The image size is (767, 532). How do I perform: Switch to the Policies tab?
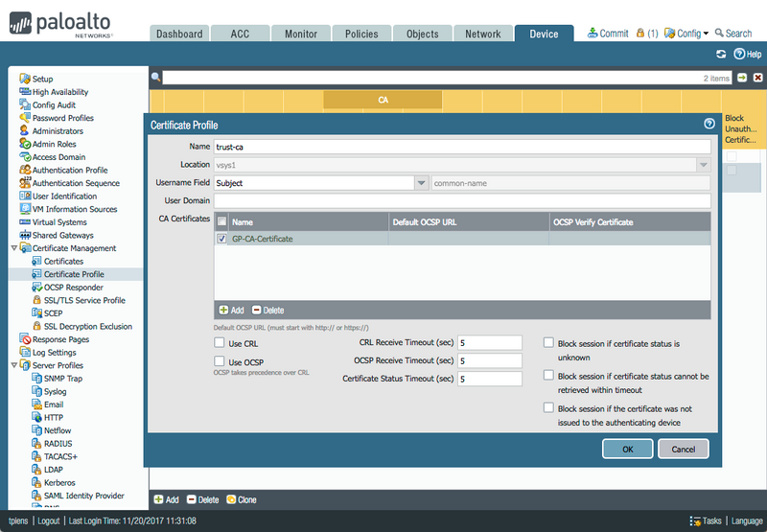(x=361, y=34)
